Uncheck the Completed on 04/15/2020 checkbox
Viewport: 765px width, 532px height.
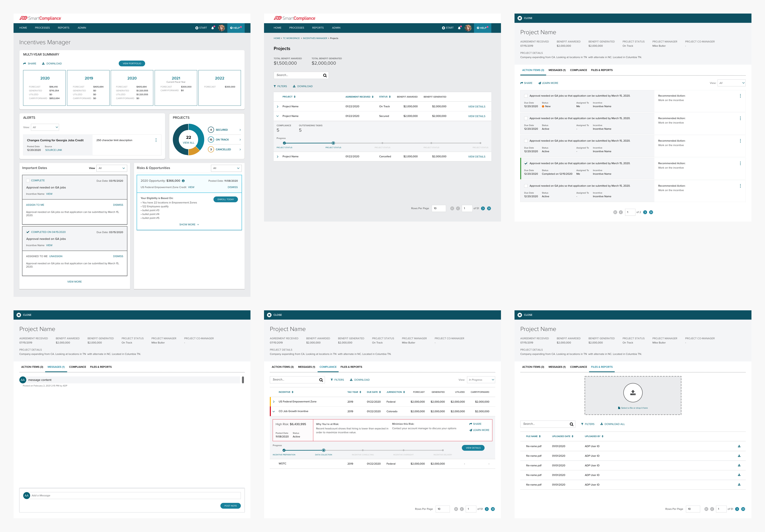(x=28, y=232)
